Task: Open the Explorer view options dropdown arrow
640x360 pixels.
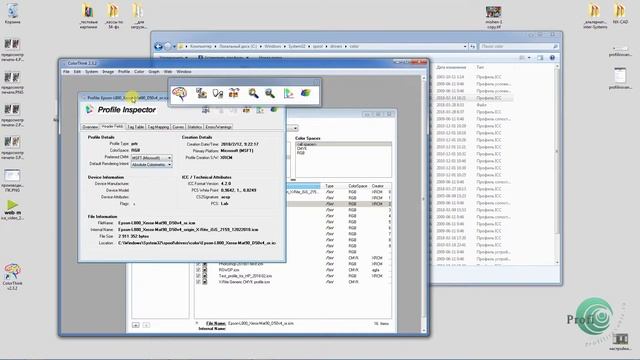Action: tap(529, 58)
